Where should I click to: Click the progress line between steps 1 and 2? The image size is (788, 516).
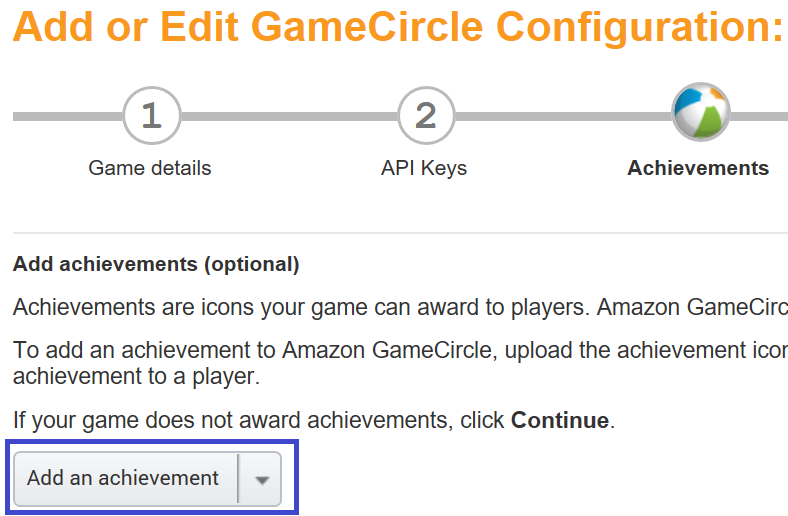(288, 116)
